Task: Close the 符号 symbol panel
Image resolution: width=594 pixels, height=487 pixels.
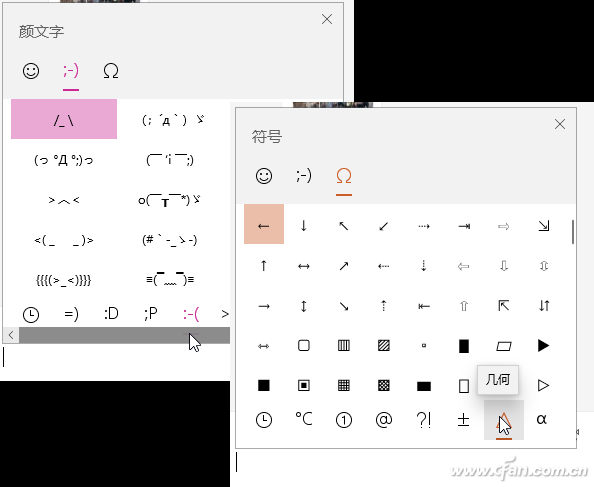Action: pyautogui.click(x=560, y=124)
